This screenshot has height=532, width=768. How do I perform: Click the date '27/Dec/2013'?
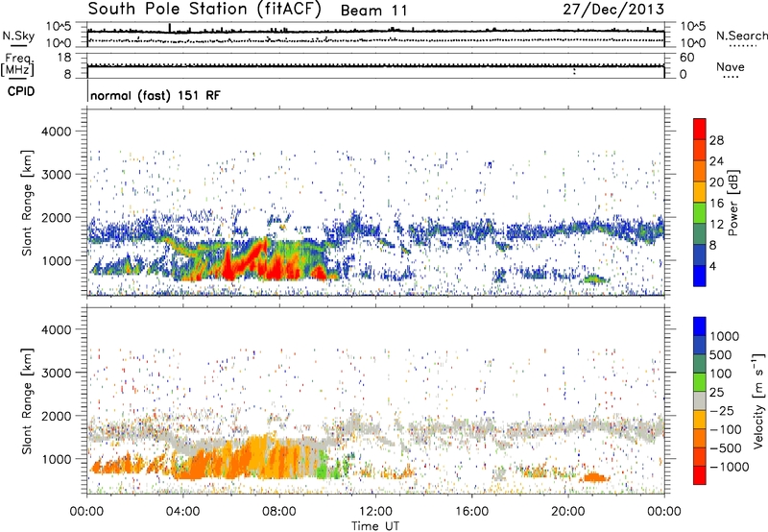point(613,10)
